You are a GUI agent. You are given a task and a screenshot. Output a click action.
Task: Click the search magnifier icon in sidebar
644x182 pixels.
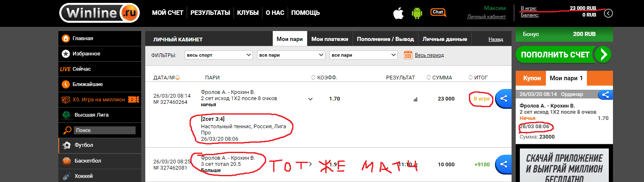tap(67, 131)
